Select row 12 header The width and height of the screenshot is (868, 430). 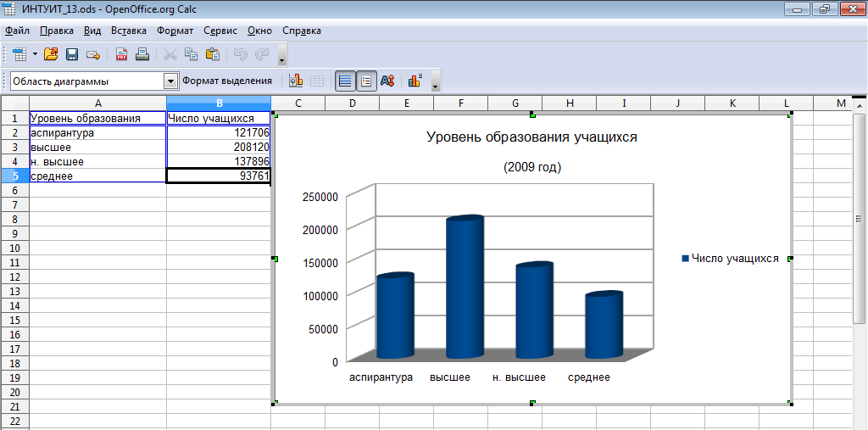tap(14, 276)
